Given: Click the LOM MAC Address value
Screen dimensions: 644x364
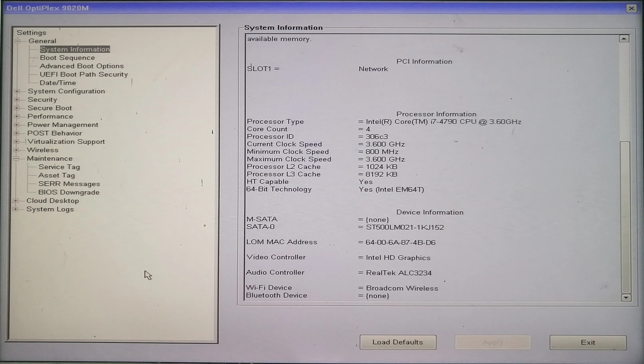Looking at the screenshot, I should [400, 242].
